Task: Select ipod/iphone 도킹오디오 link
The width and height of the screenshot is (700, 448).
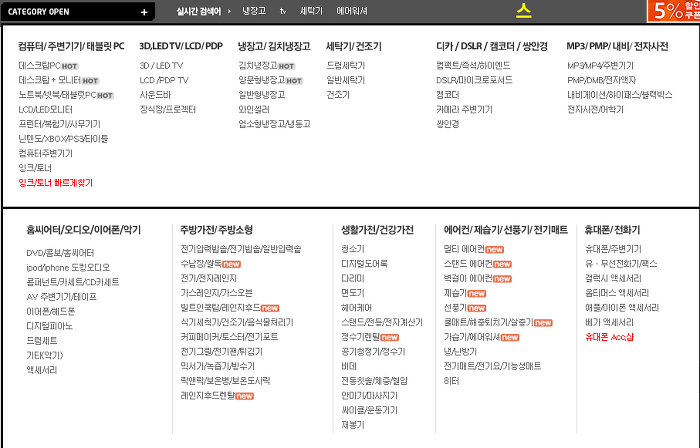Action: pyautogui.click(x=68, y=268)
